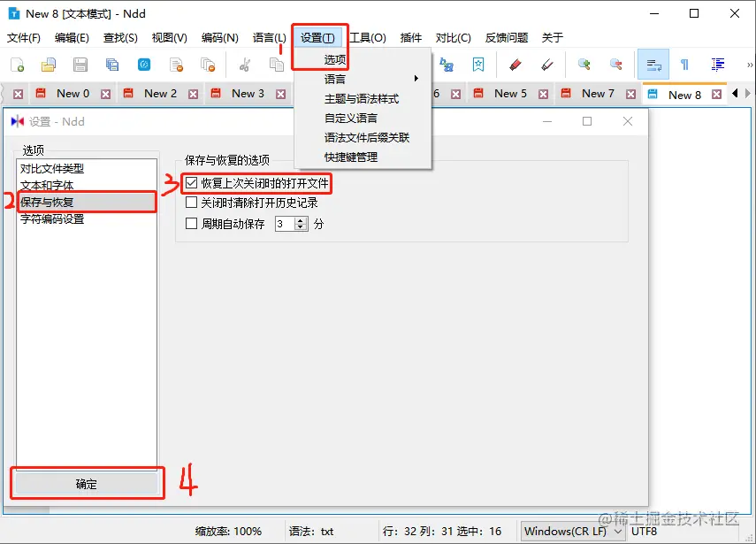Screen dimensions: 756x544
Task: Click the 确定 button
Action: [87, 484]
